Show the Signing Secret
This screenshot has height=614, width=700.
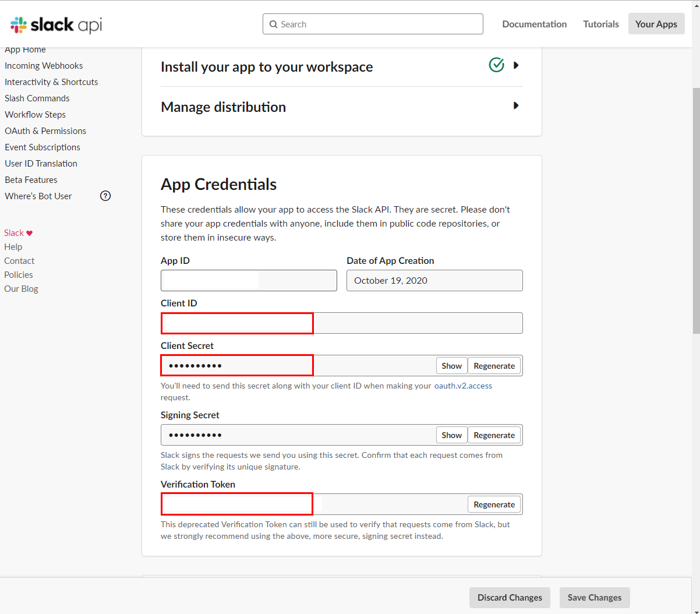coord(451,435)
